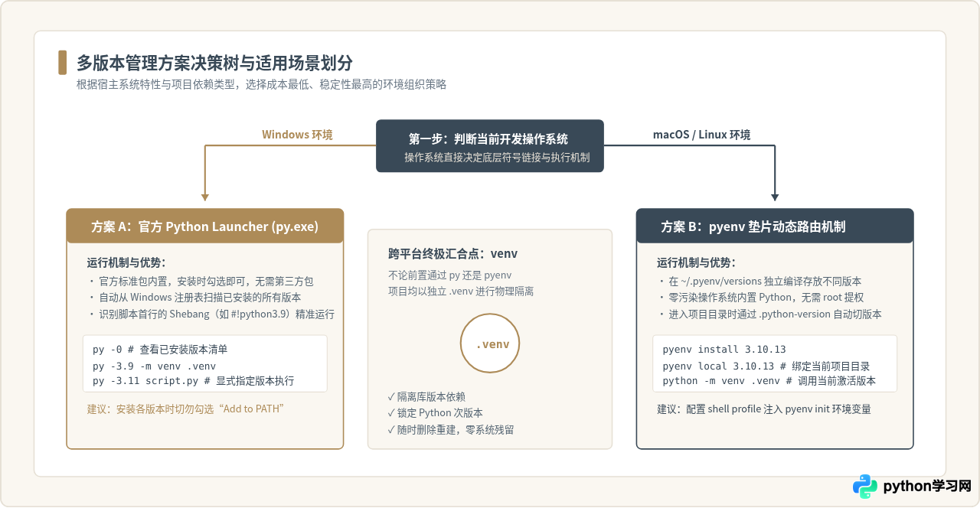Click 运行机制与优势 heading in 方案 A card

coord(126,262)
